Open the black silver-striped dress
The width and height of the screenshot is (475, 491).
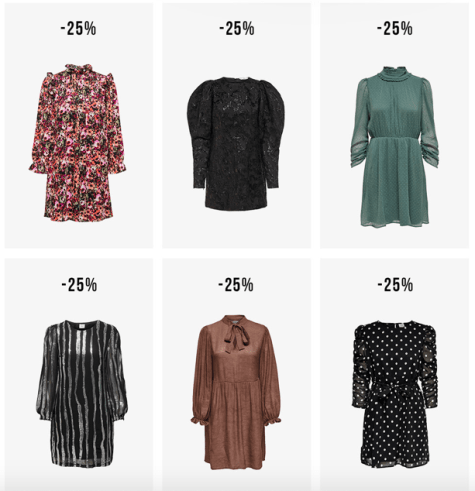pyautogui.click(x=82, y=393)
